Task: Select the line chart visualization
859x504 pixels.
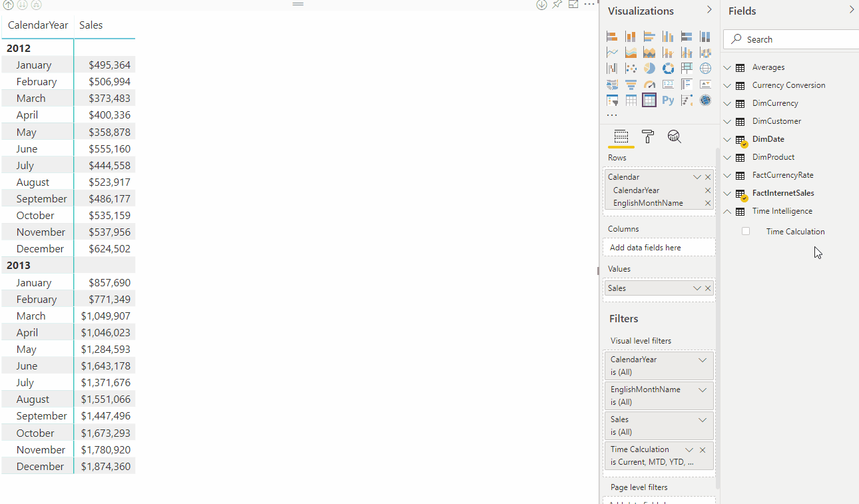Action: [x=612, y=52]
